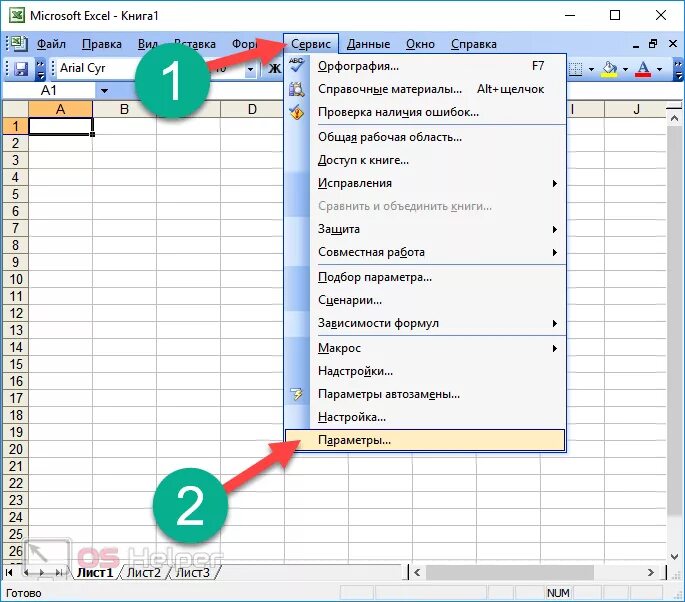Click the cell borders toolbar icon
The width and height of the screenshot is (685, 602).
(576, 69)
